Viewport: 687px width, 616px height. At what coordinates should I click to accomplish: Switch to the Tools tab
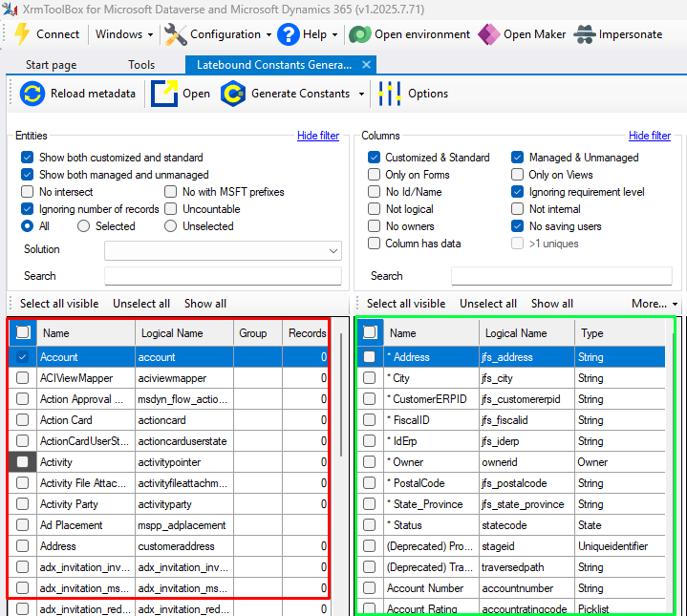click(141, 65)
